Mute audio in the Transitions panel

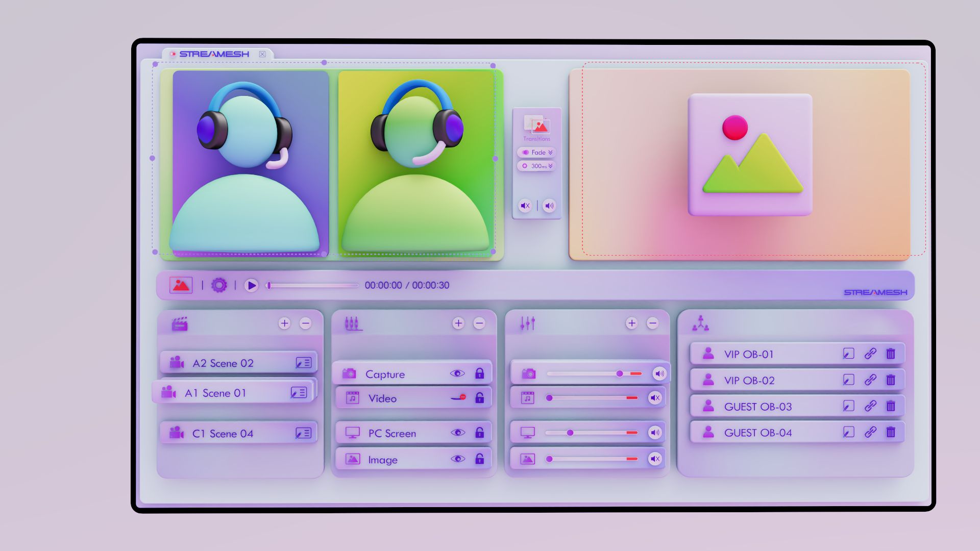click(525, 206)
